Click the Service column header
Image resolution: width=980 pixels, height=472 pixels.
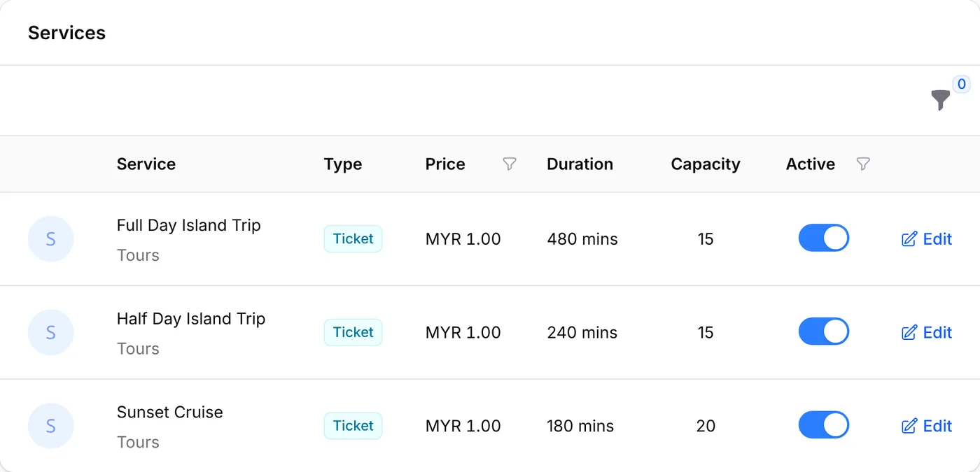pos(146,164)
